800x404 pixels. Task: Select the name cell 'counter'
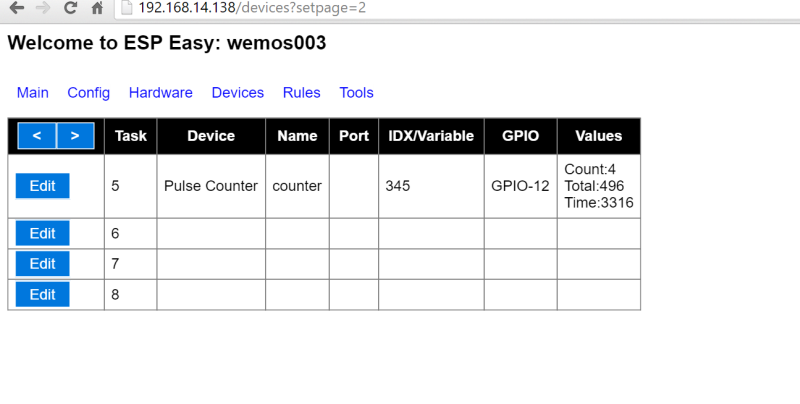click(297, 186)
